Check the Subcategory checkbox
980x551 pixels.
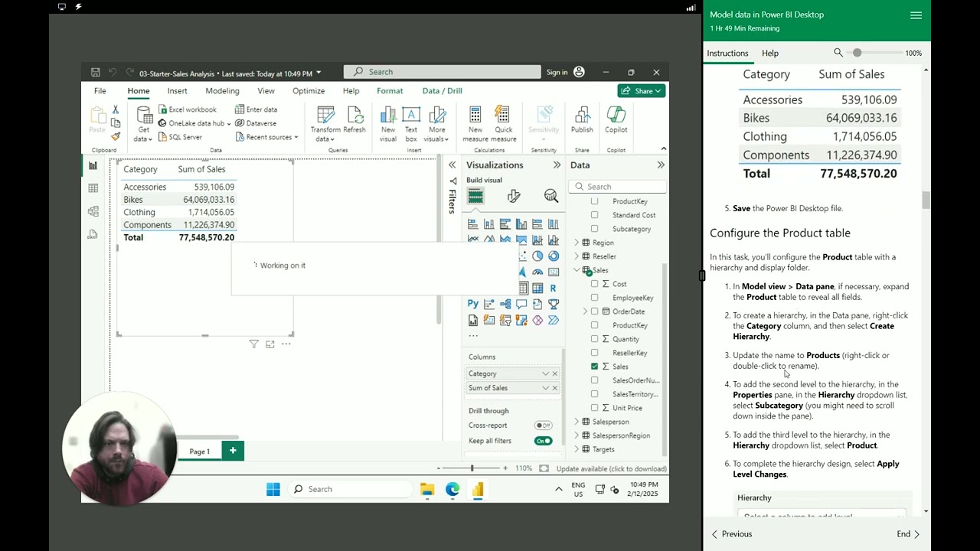pyautogui.click(x=594, y=229)
